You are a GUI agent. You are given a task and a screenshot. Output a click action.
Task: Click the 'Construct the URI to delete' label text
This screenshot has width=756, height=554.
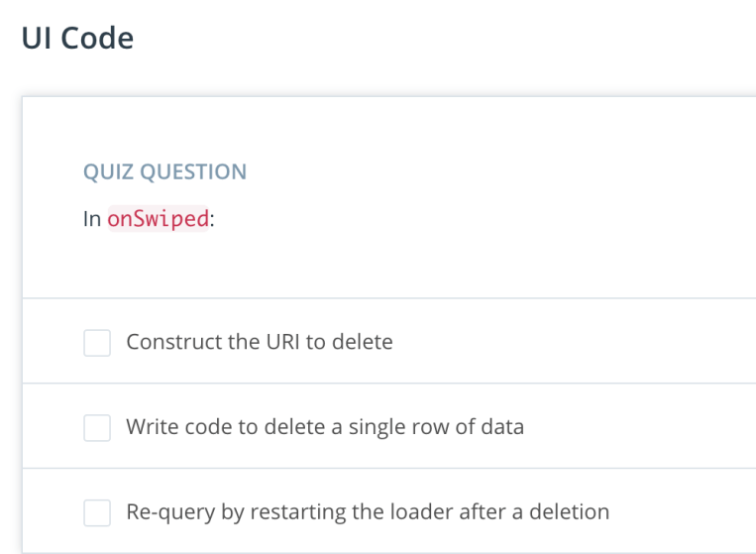tap(259, 342)
